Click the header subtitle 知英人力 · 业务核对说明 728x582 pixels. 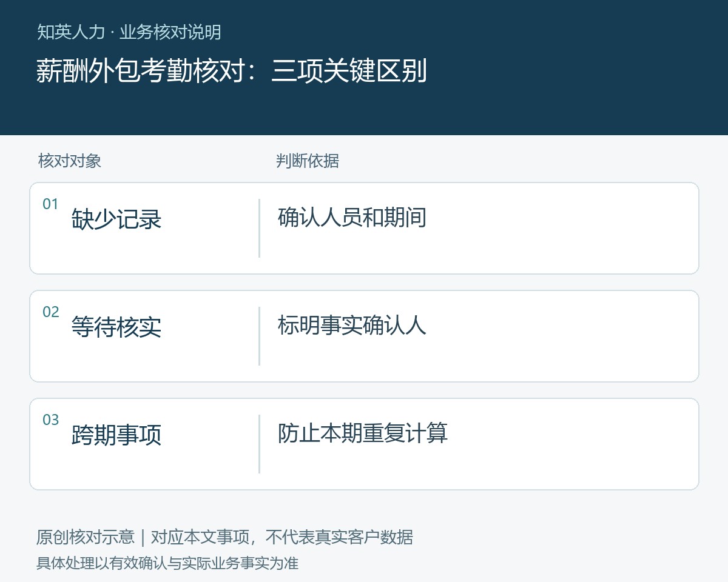[129, 32]
